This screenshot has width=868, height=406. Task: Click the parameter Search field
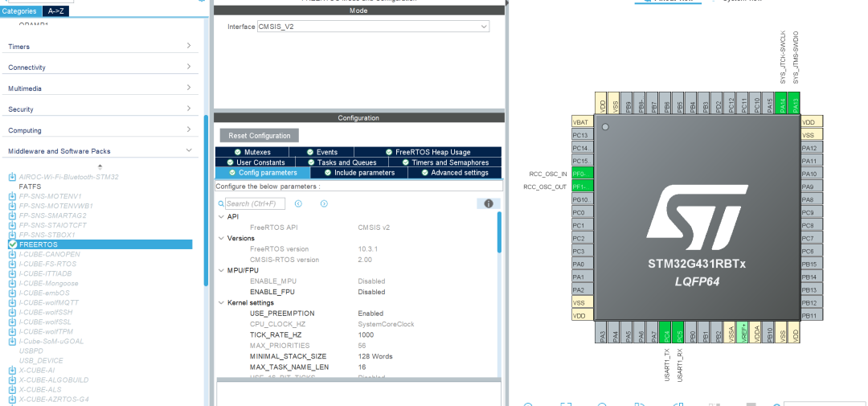255,204
